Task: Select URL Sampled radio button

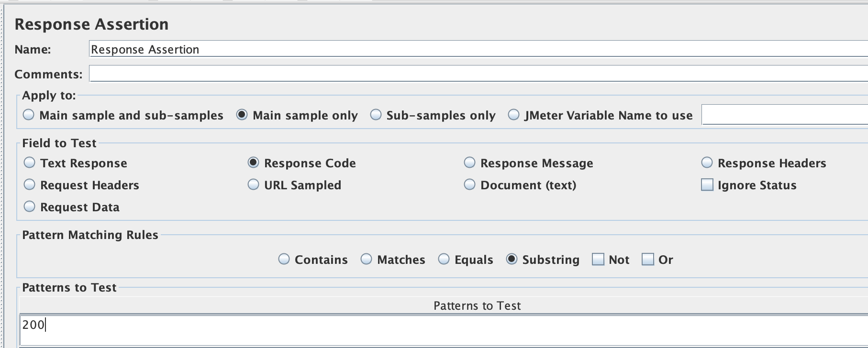Action: click(x=254, y=185)
